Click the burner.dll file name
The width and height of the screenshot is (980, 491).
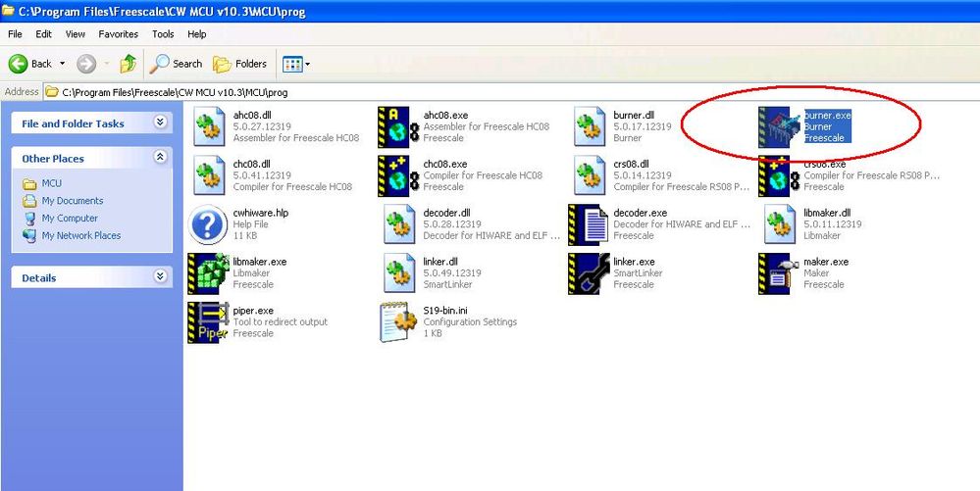(634, 115)
